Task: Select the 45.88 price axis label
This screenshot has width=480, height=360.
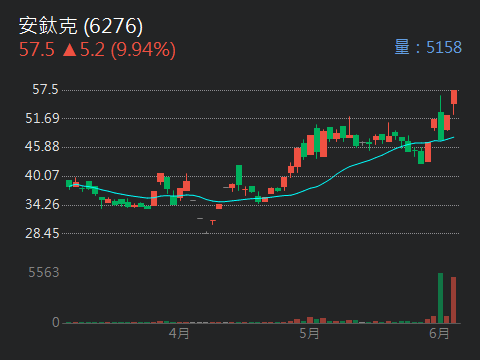Action: coord(42,146)
